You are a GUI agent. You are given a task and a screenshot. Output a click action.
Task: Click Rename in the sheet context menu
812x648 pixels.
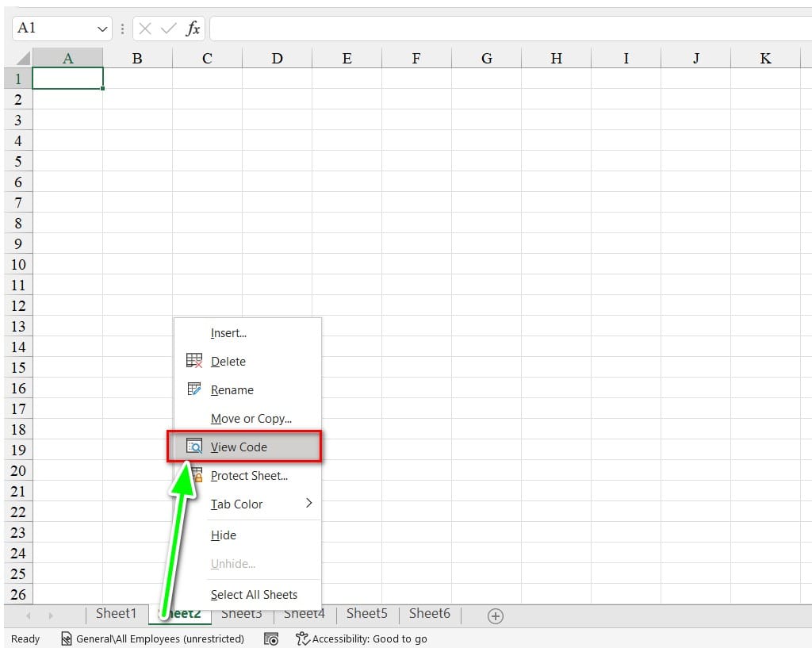(232, 389)
